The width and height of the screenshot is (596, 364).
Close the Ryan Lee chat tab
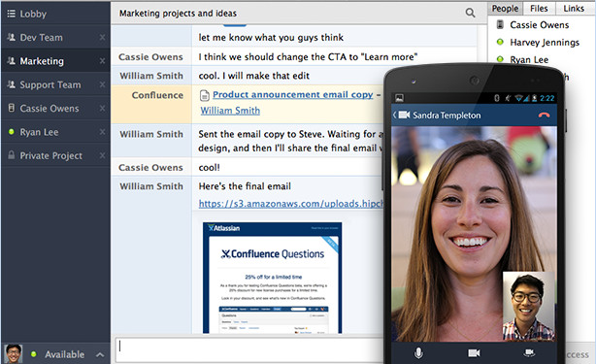[102, 132]
